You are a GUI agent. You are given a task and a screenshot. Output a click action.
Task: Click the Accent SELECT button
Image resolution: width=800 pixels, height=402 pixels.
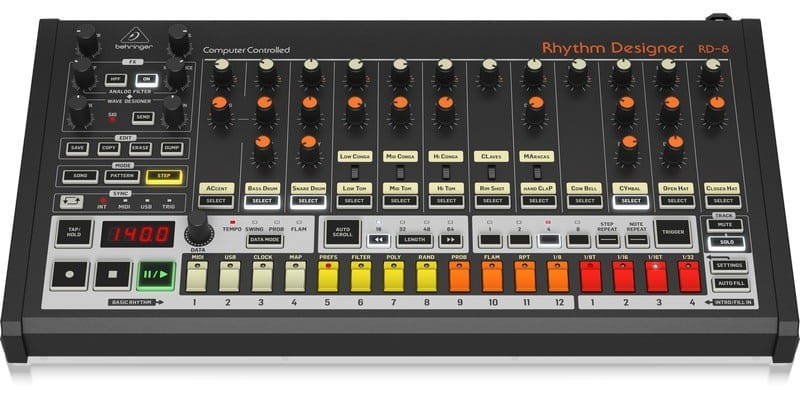coord(216,201)
